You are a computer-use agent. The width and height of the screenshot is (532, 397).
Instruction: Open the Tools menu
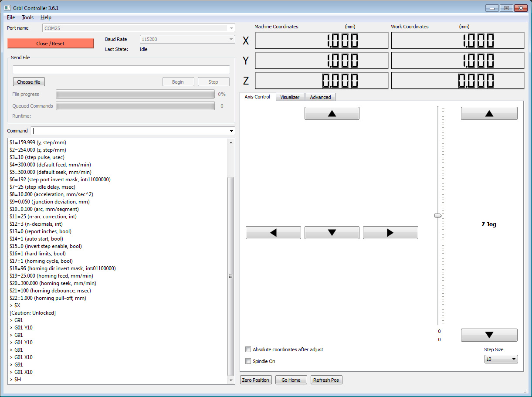coord(27,17)
